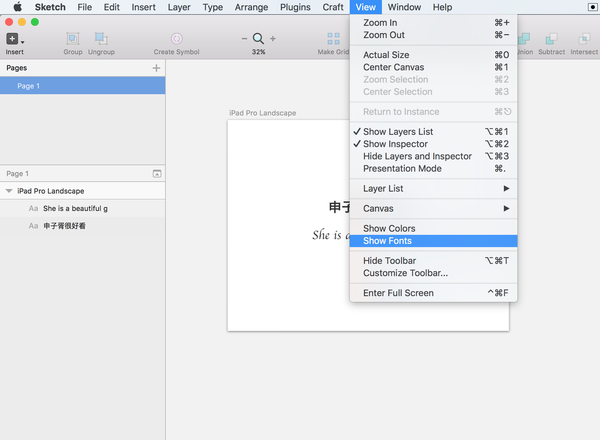
Task: Collapse the iPad Pro Landscape artboard group
Action: 9,191
